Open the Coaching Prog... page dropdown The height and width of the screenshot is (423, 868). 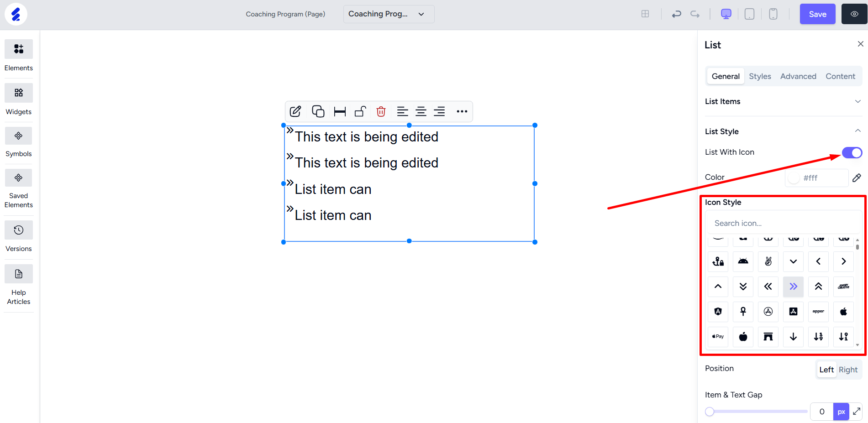389,14
